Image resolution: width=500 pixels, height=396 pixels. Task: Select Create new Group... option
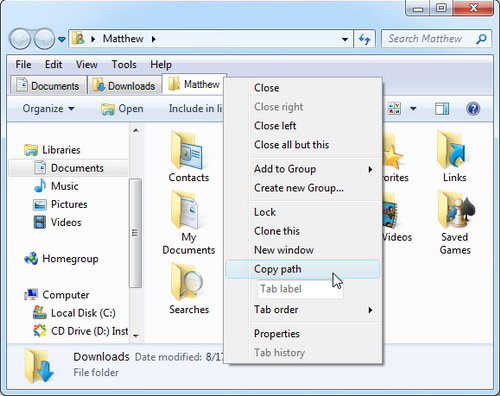303,188
